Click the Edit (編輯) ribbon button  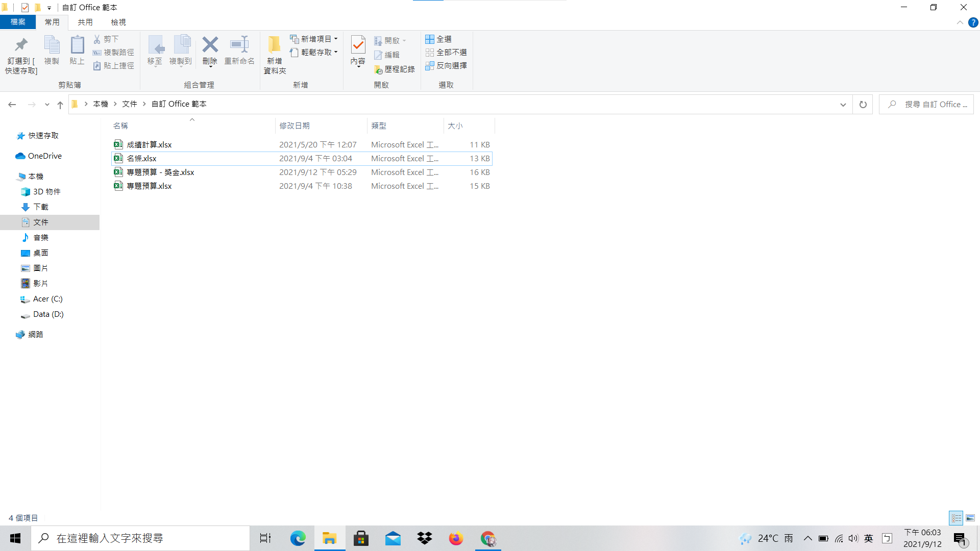coord(386,55)
